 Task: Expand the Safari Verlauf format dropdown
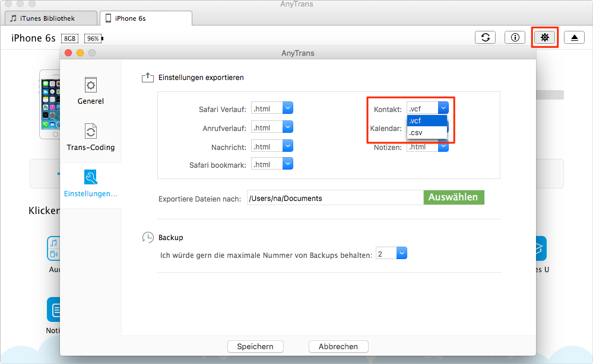pyautogui.click(x=287, y=108)
